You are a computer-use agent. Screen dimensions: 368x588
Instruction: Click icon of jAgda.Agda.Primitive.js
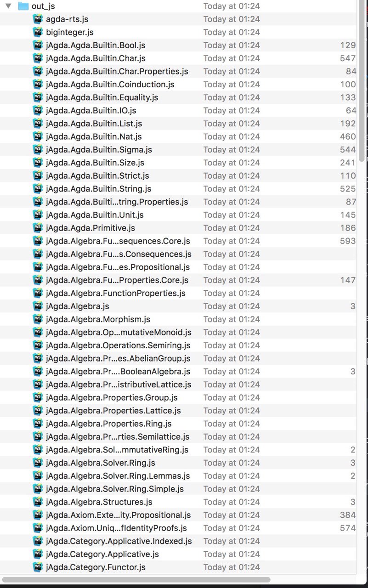click(38, 228)
